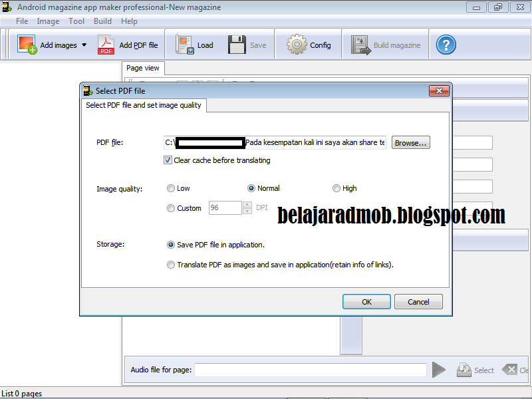The image size is (532, 399).
Task: Decrease DPI with the down stepper arrow
Action: [x=247, y=211]
